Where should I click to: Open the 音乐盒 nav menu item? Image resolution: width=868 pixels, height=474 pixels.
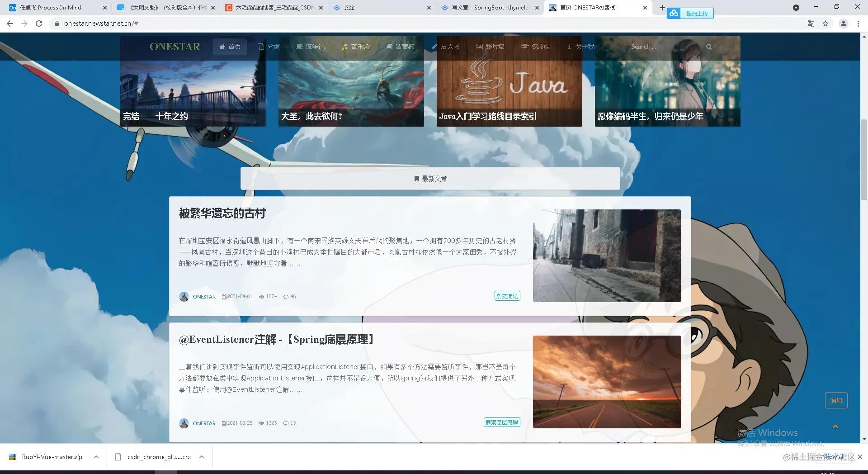coord(355,47)
